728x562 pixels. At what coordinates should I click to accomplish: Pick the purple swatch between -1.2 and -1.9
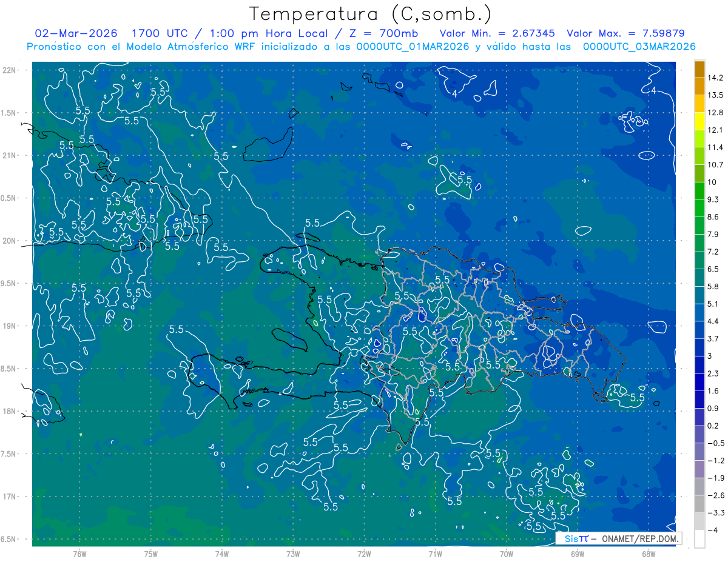[699, 469]
